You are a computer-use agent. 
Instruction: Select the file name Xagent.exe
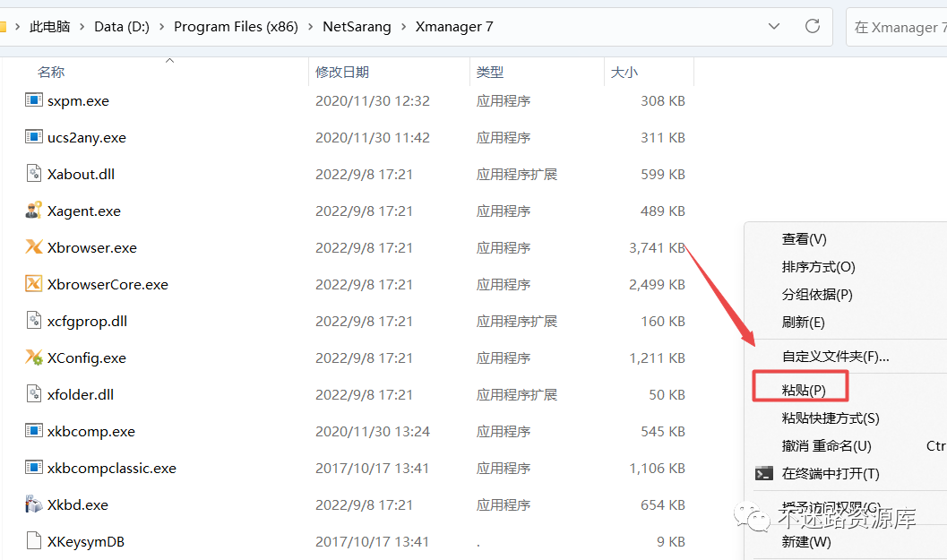[x=84, y=211]
